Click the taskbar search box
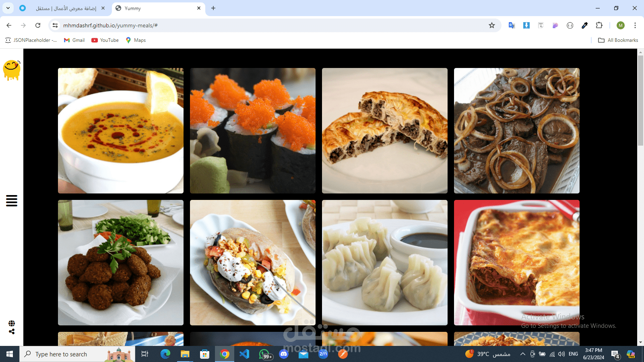644x362 pixels. (x=77, y=354)
